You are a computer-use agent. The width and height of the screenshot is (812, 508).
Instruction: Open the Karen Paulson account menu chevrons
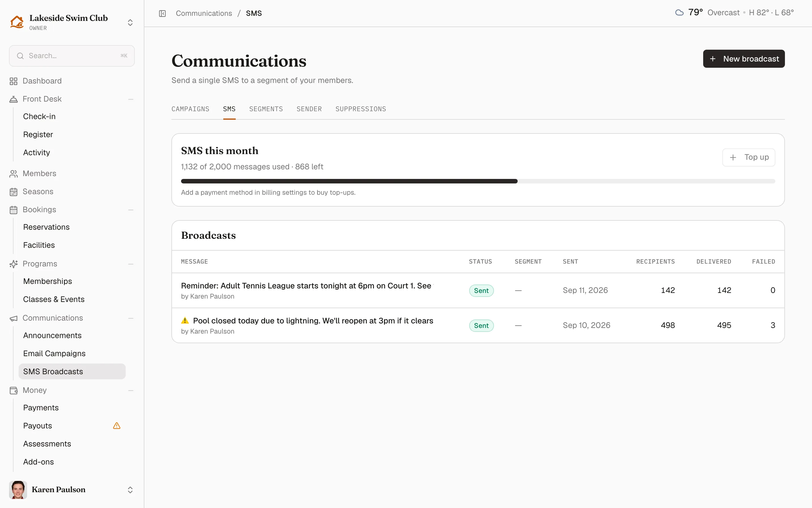point(130,490)
